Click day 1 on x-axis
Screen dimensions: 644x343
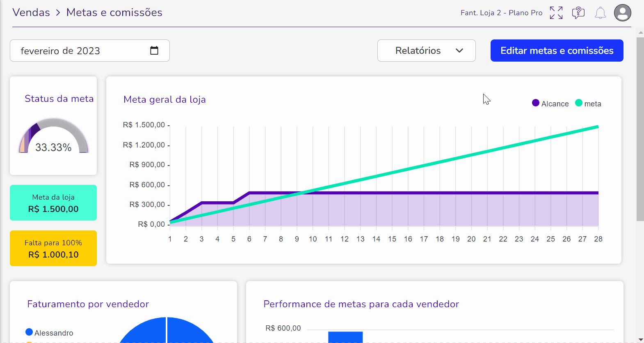(x=170, y=239)
